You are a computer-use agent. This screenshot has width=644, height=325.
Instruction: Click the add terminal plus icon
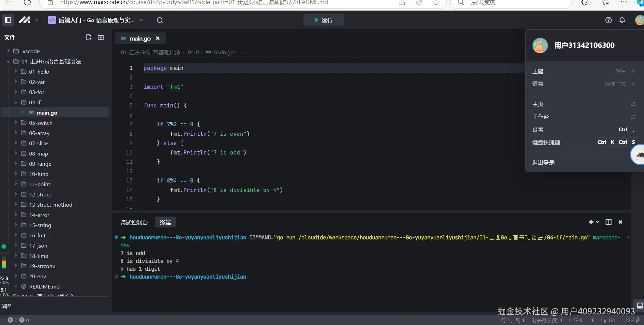(591, 222)
